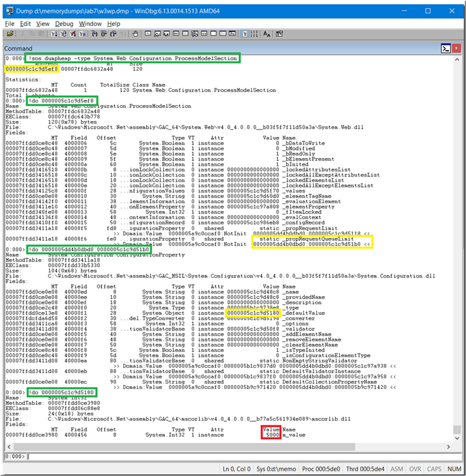Click the Copy toolbar icon

tap(32, 34)
